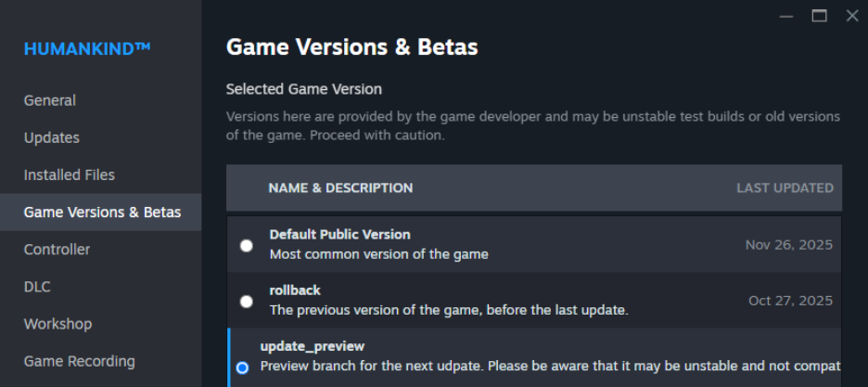The width and height of the screenshot is (868, 387).
Task: Click the Default Public Version row title
Action: coord(339,235)
